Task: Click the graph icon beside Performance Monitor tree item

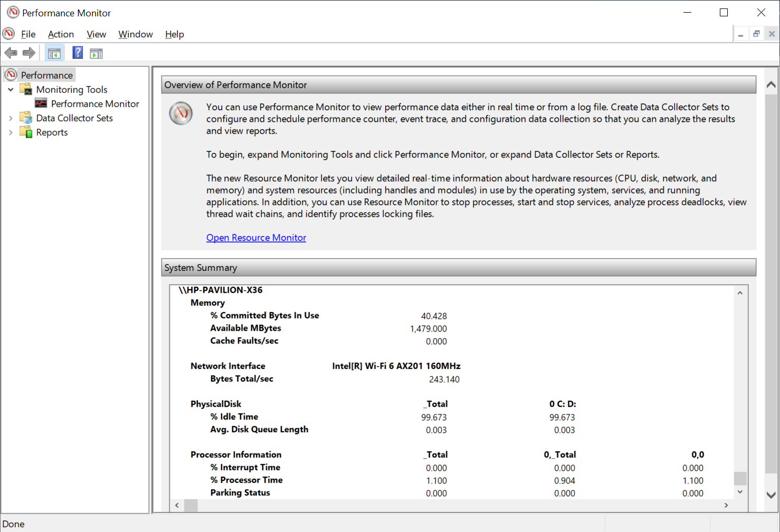Action: pos(41,103)
